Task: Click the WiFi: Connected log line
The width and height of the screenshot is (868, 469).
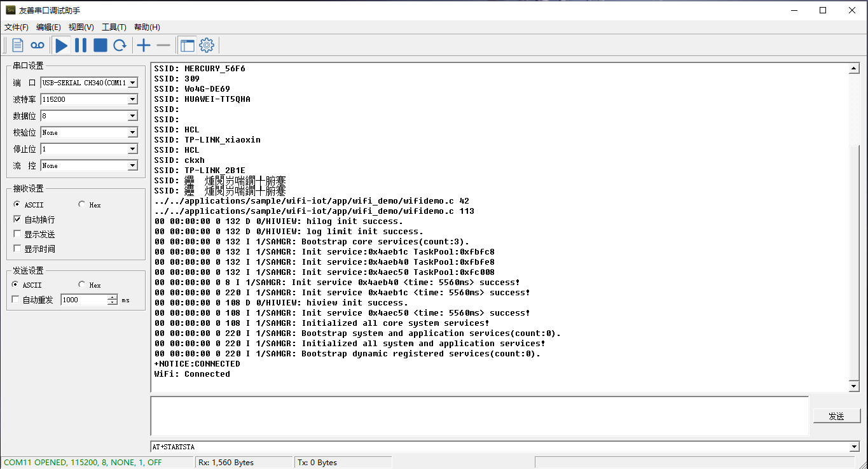Action: coord(192,374)
